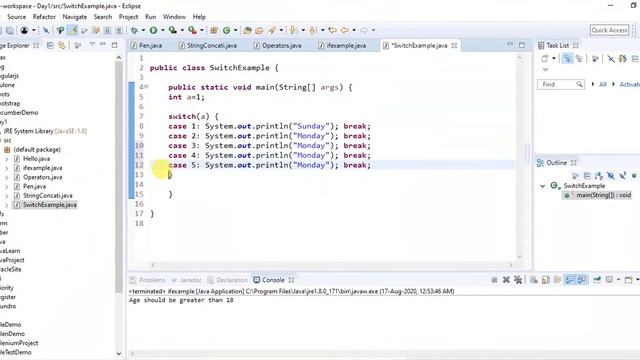Click the Debug bug icon in toolbar
Screen dimensions: 640x360
click(x=134, y=30)
